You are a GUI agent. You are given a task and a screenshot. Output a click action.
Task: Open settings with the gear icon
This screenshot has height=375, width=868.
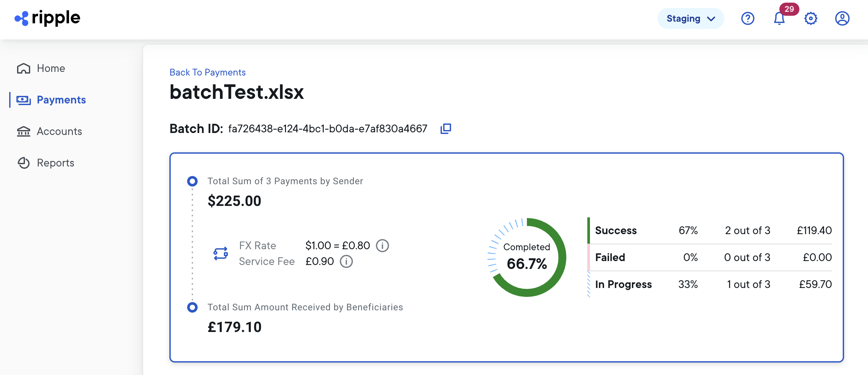811,18
